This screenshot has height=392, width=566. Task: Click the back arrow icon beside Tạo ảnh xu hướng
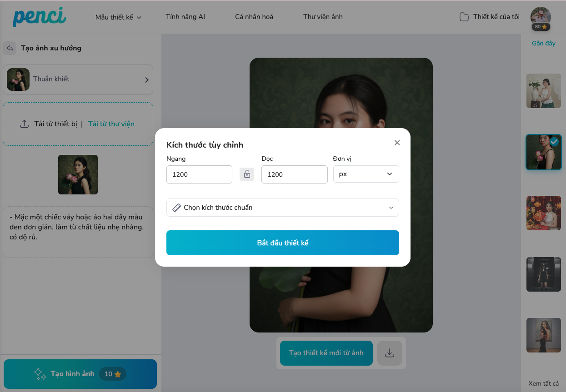tap(10, 48)
